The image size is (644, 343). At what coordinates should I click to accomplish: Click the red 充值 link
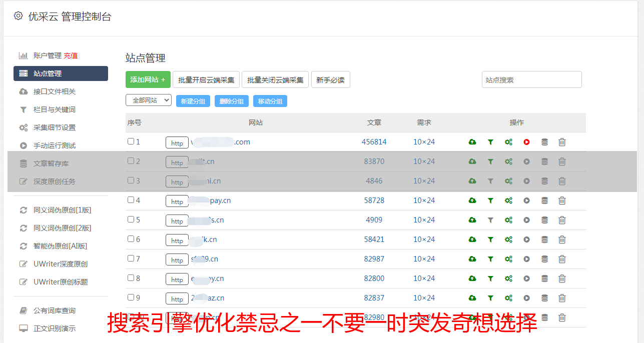71,55
